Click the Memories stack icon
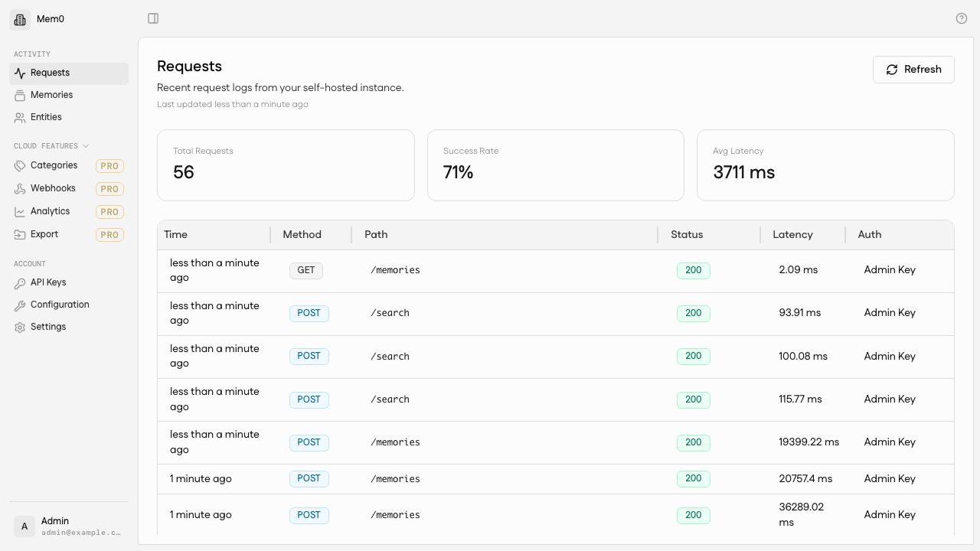 point(20,96)
